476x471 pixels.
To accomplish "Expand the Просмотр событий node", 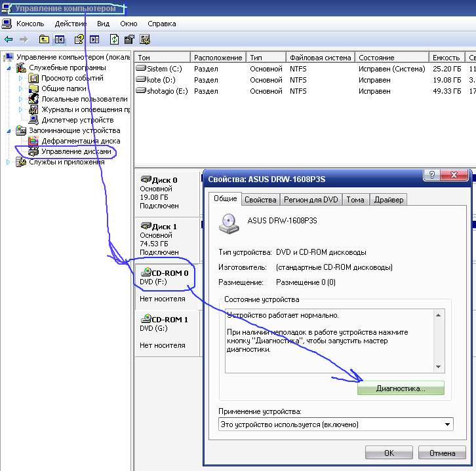I will (20, 78).
